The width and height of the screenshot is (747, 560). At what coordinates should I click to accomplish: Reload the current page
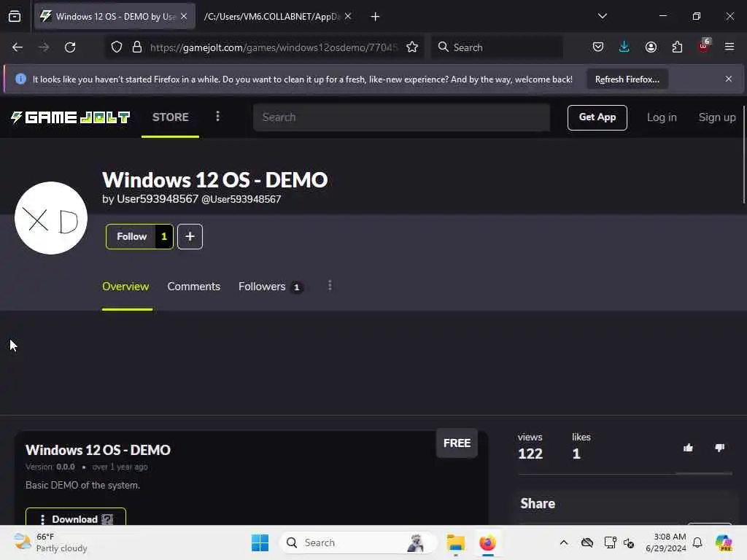click(x=70, y=47)
